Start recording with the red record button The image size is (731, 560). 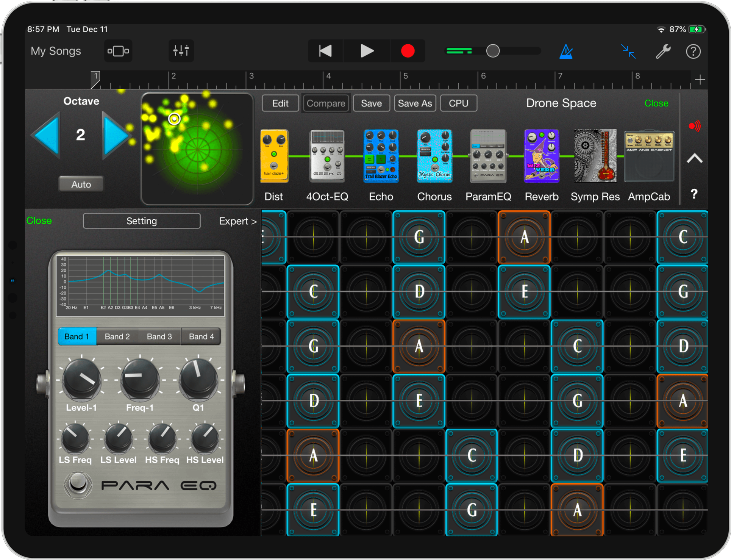[x=408, y=51]
